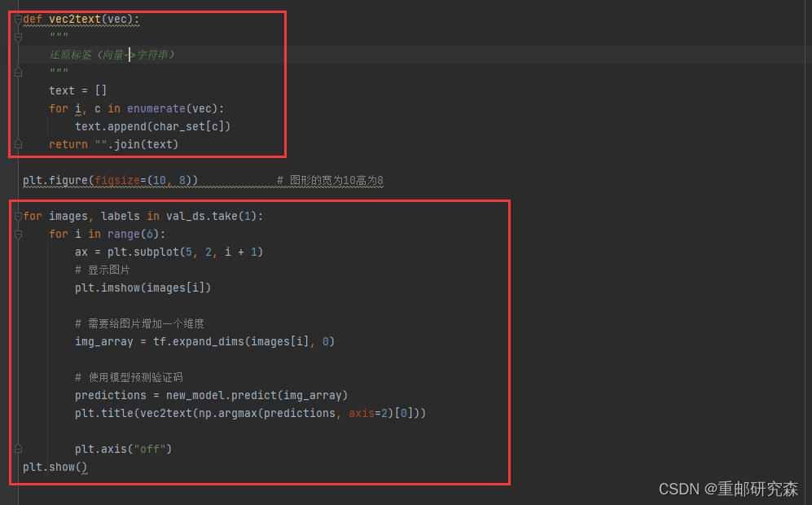Click the plt.show() statement

(55, 467)
